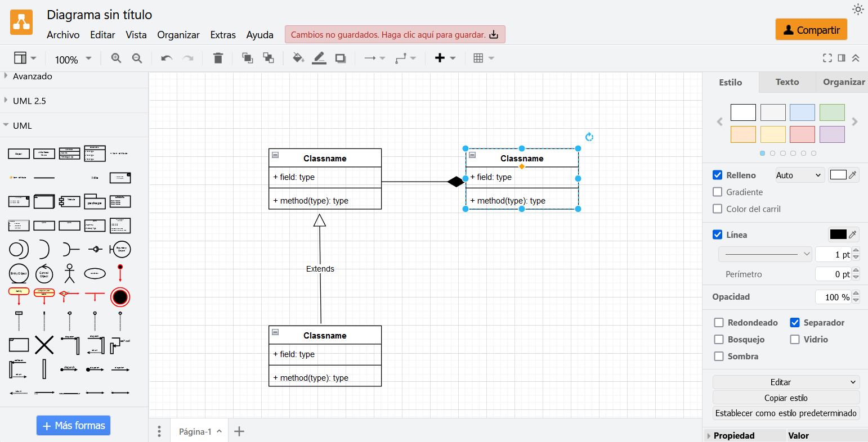868x442 pixels.
Task: Click the fill color bucket icon
Action: point(298,58)
